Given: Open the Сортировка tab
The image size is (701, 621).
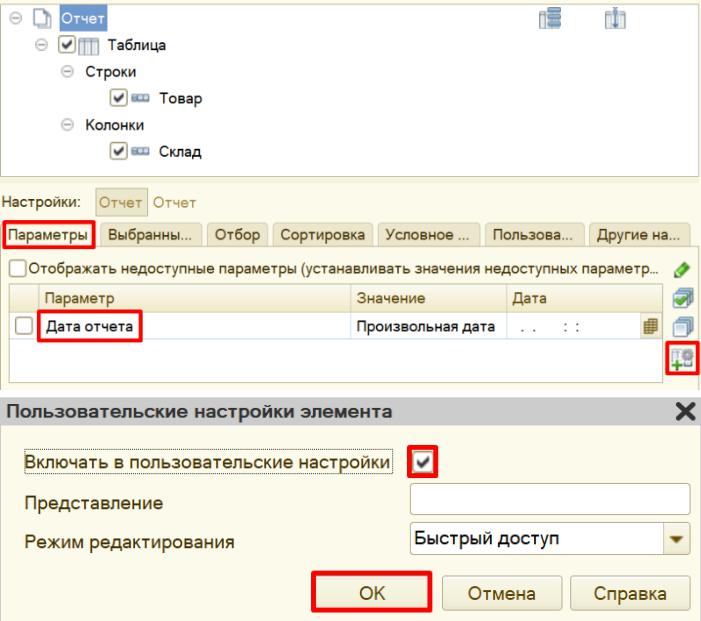Looking at the screenshot, I should [322, 235].
